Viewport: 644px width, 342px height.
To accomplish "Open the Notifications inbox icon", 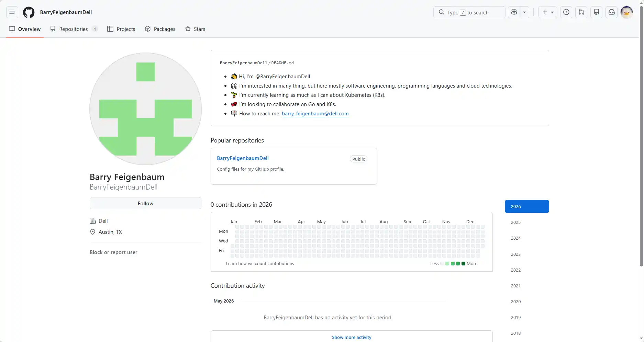I will (612, 12).
